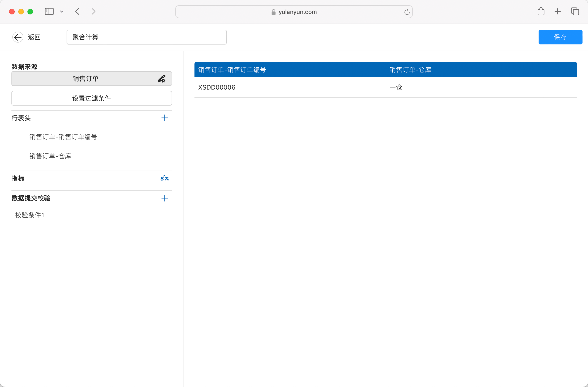The width and height of the screenshot is (588, 387).
Task: Select 销售订单-销售订单编号 row header item
Action: [x=63, y=137]
